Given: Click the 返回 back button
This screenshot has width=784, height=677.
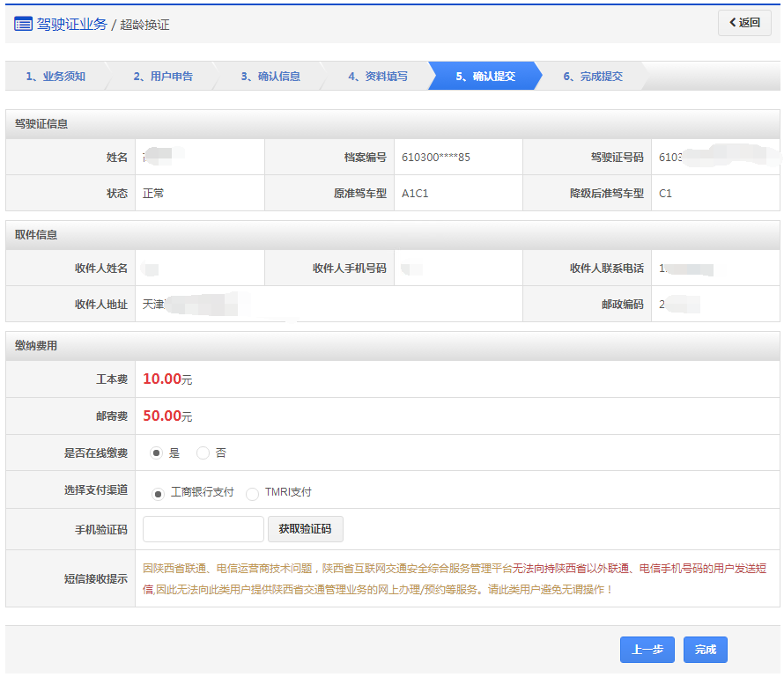Looking at the screenshot, I should (744, 23).
